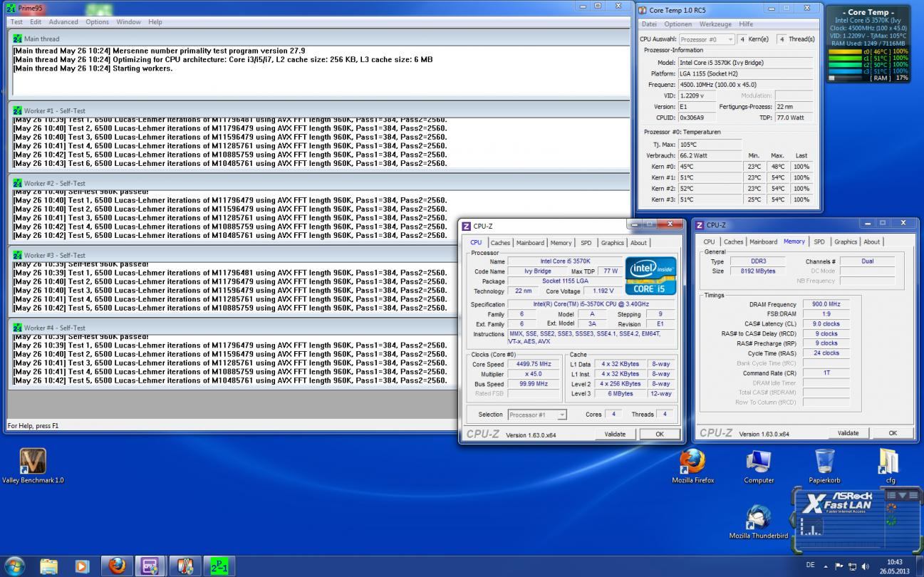The width and height of the screenshot is (924, 577).
Task: Open Prime95 Help menu
Action: coord(155,22)
